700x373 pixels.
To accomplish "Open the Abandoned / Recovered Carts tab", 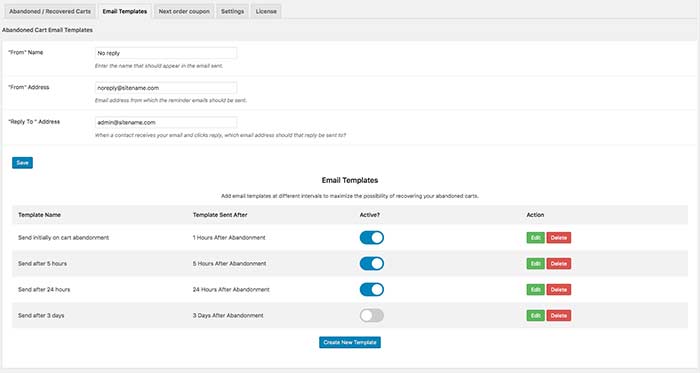I will (50, 11).
